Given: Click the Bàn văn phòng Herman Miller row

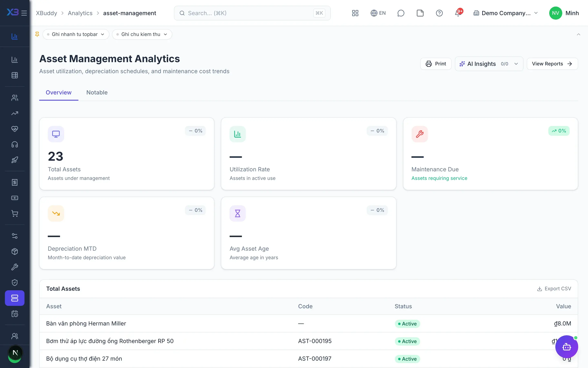Looking at the screenshot, I should pyautogui.click(x=308, y=323).
